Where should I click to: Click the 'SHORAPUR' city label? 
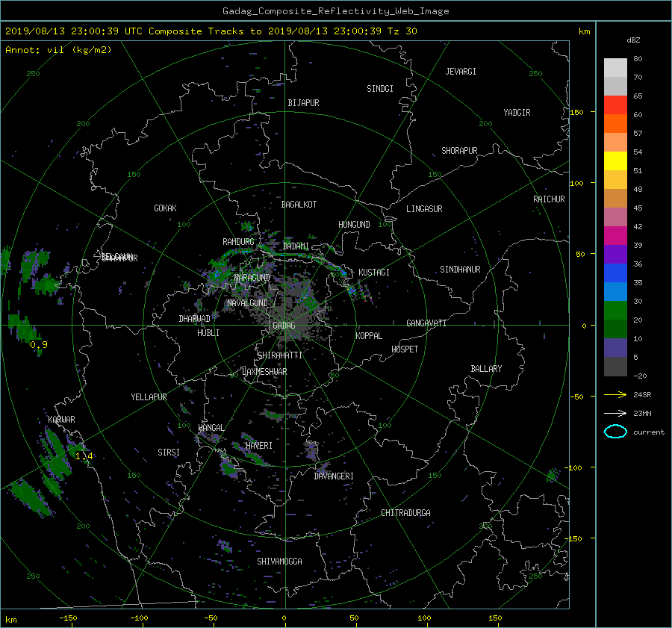coord(459,151)
